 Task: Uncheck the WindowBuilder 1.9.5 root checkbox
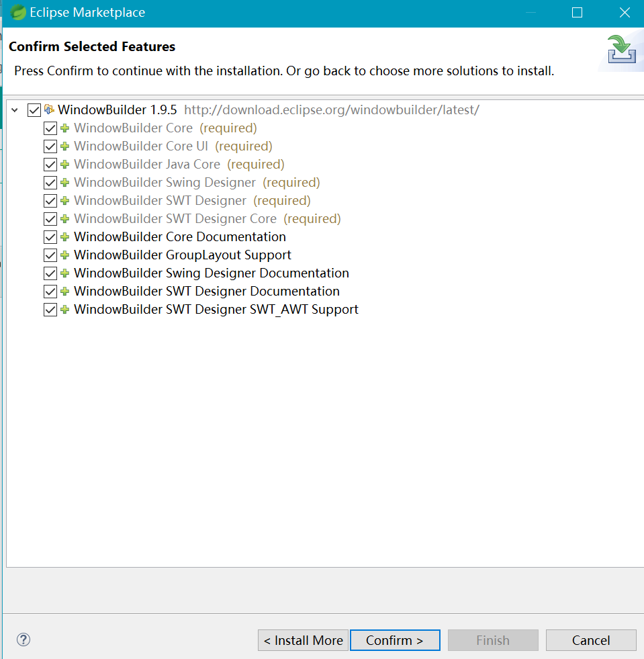[x=34, y=110]
